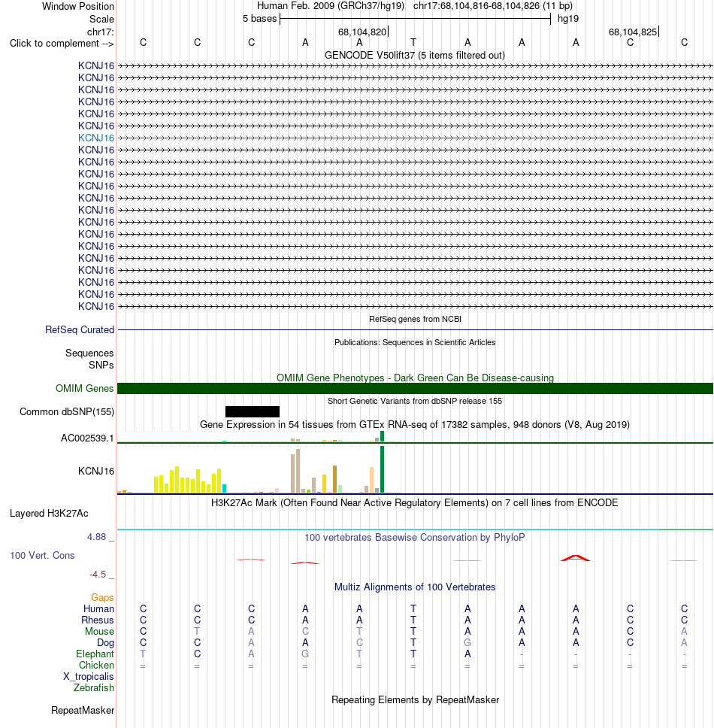Click the 68,104,820 position marker
The height and width of the screenshot is (728, 714).
[x=362, y=32]
